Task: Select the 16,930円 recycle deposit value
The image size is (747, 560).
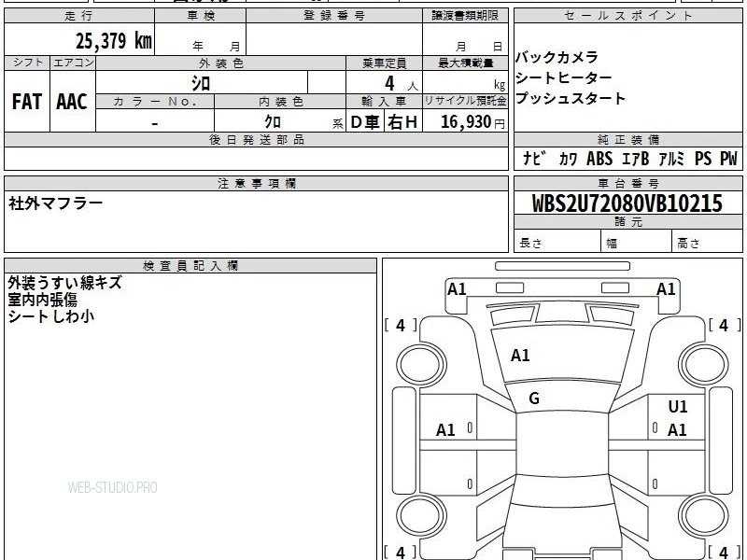Action: [x=472, y=122]
